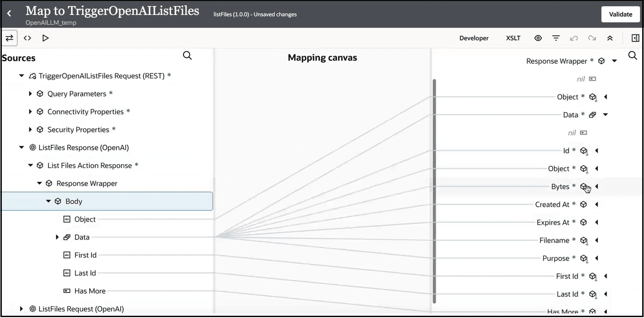Expand ListFiles Request (OpenAI) node

tap(21, 309)
